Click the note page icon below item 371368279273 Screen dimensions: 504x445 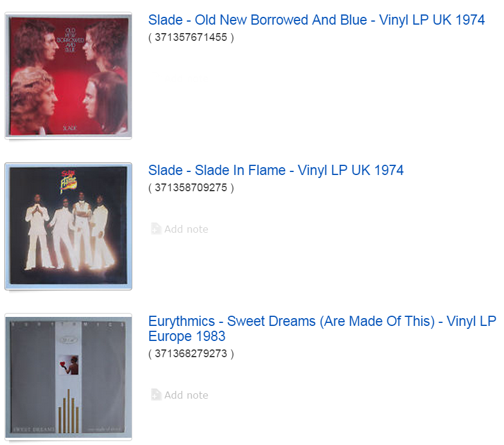point(156,394)
